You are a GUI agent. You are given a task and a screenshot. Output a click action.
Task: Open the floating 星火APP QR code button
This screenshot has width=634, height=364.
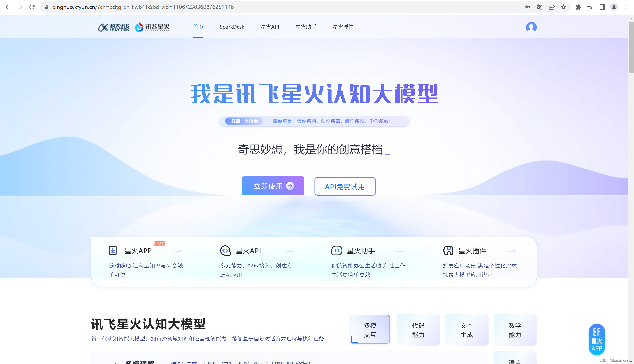(596, 339)
